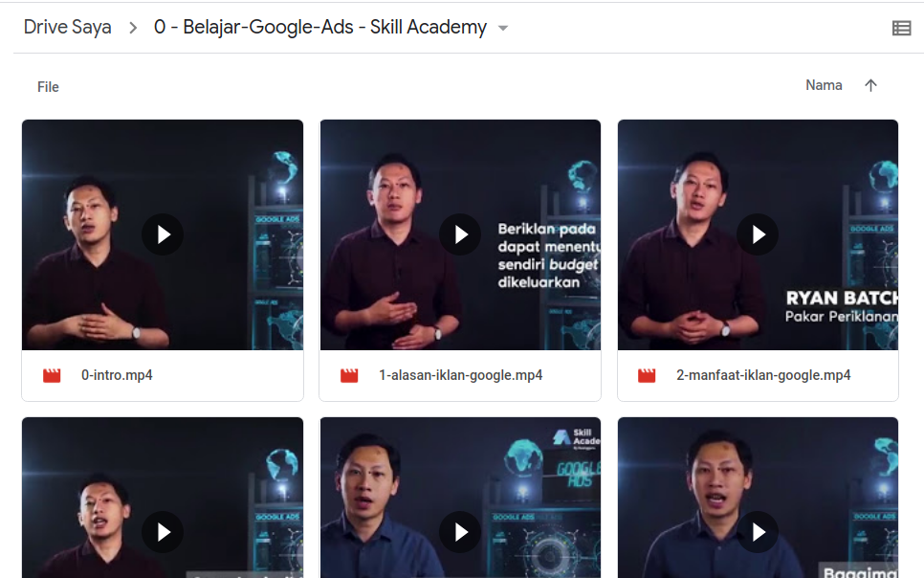Expand the breadcrumb chevron after Drive Saya
Image resolution: width=924 pixels, height=578 pixels.
[133, 28]
